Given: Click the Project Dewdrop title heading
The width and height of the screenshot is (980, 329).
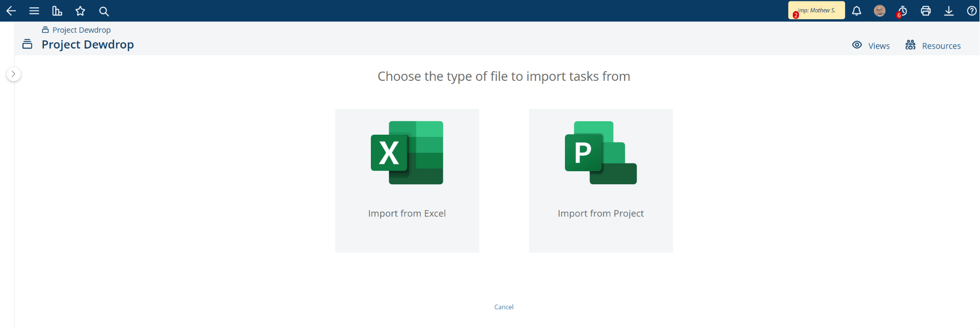Looking at the screenshot, I should [x=87, y=44].
